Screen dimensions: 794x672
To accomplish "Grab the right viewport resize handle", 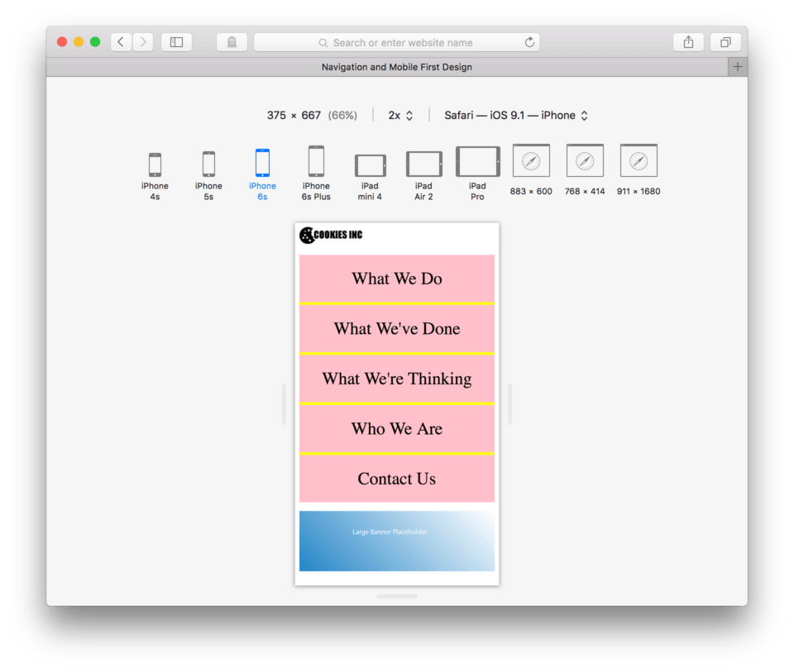I will coord(510,404).
